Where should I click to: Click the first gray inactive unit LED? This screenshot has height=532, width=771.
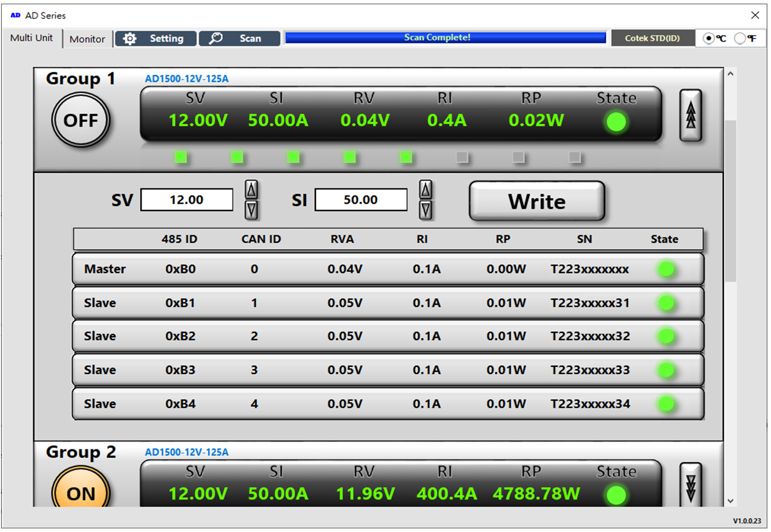[x=462, y=157]
